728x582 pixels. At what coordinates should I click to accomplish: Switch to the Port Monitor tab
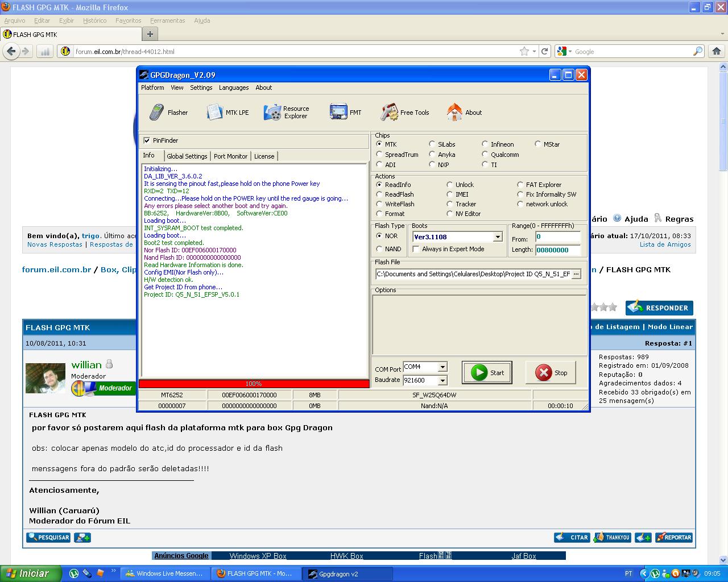pos(230,156)
